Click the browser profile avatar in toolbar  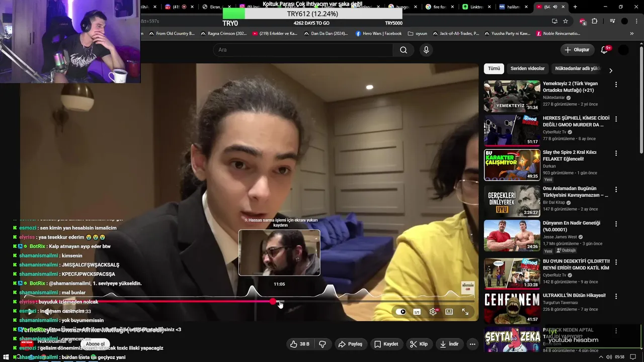[x=624, y=21]
